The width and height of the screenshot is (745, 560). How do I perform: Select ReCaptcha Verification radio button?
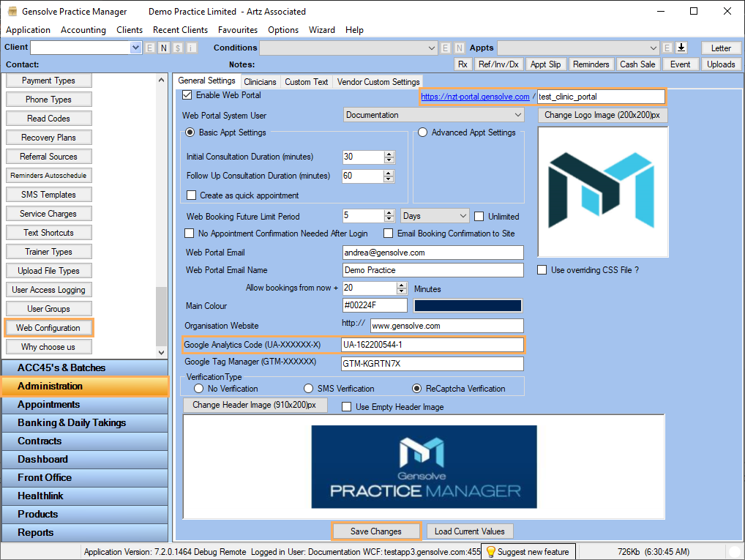pyautogui.click(x=416, y=389)
